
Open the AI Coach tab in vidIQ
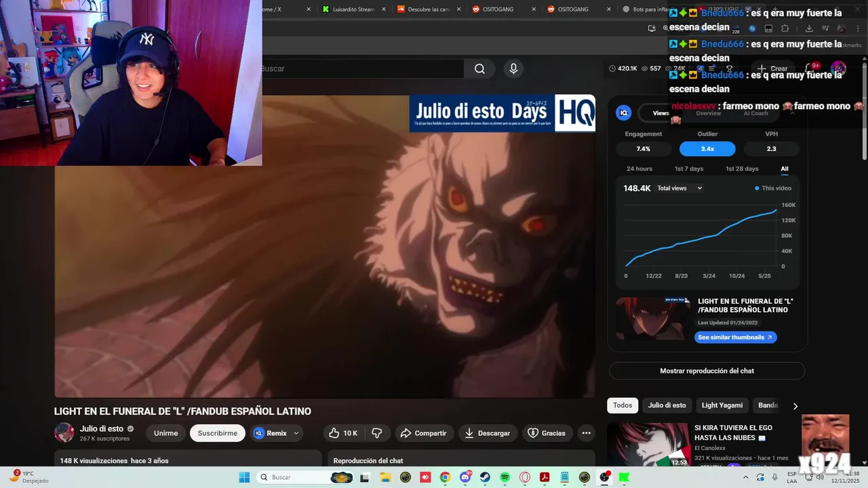pyautogui.click(x=755, y=113)
